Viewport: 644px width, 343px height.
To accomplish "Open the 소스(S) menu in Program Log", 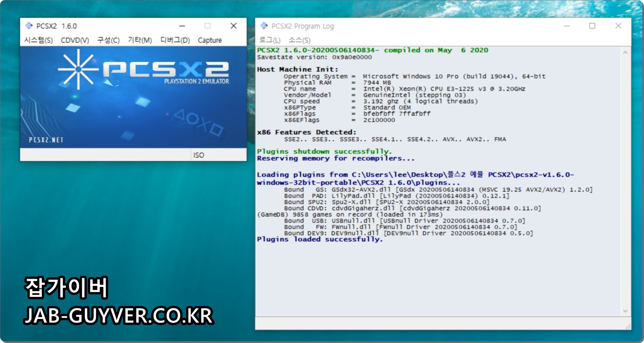I will tap(299, 40).
